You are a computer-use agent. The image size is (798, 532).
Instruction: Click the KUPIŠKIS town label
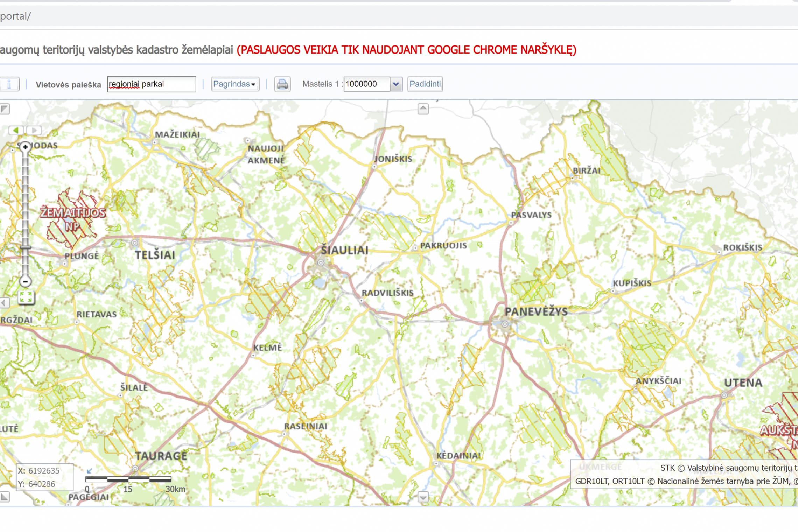click(632, 283)
